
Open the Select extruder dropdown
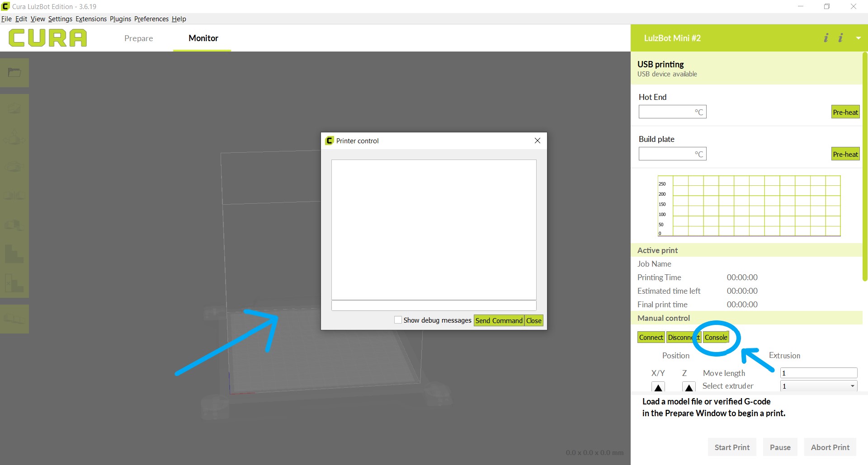(818, 386)
